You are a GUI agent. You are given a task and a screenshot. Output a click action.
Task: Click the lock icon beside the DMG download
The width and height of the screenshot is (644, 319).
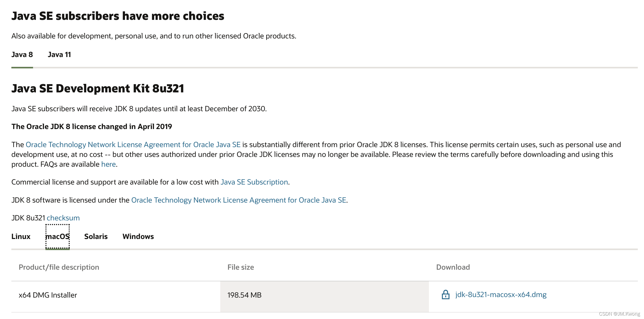pyautogui.click(x=445, y=294)
